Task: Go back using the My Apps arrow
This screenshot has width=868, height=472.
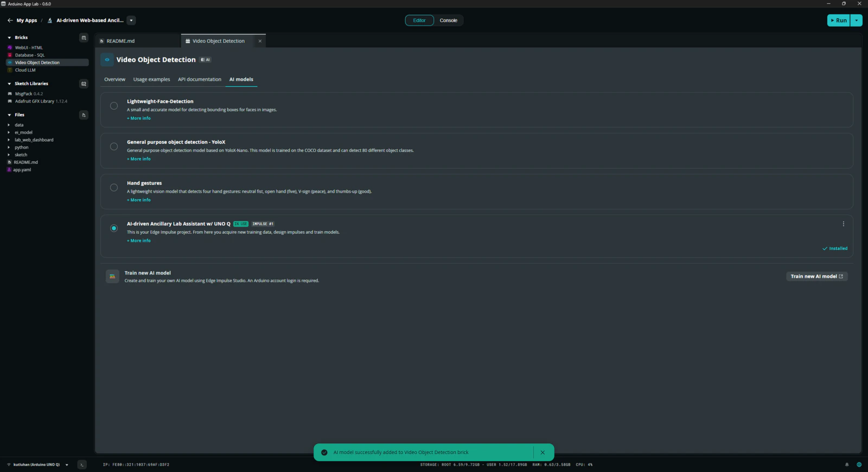Action: coord(10,21)
